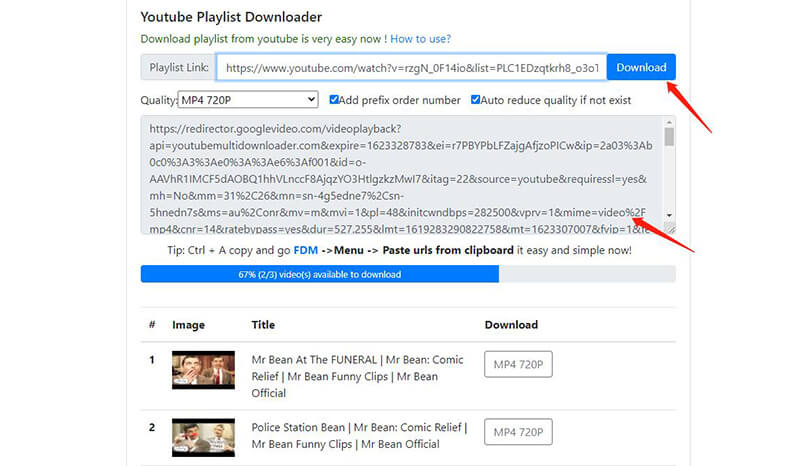Click the text area resize grip
This screenshot has height=466, width=800.
670,230
